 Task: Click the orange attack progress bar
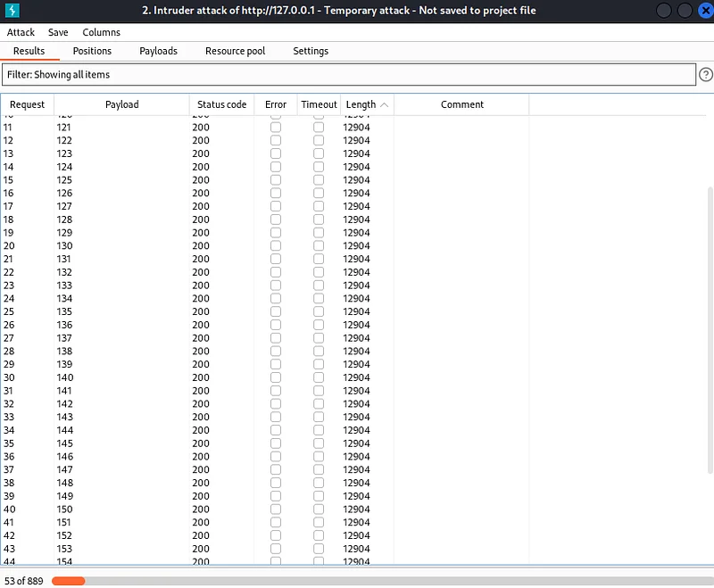pyautogui.click(x=69, y=581)
